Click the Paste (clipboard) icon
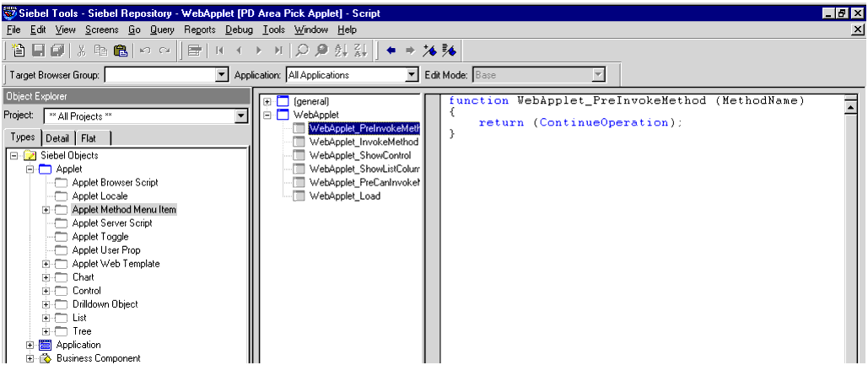Image resolution: width=868 pixels, height=365 pixels. tap(120, 51)
